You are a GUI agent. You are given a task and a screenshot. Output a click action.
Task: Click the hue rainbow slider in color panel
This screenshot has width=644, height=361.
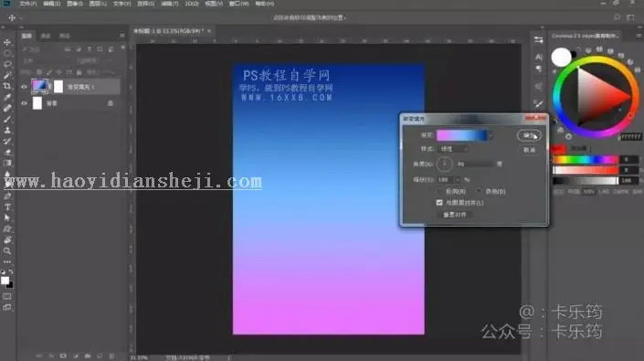click(586, 159)
